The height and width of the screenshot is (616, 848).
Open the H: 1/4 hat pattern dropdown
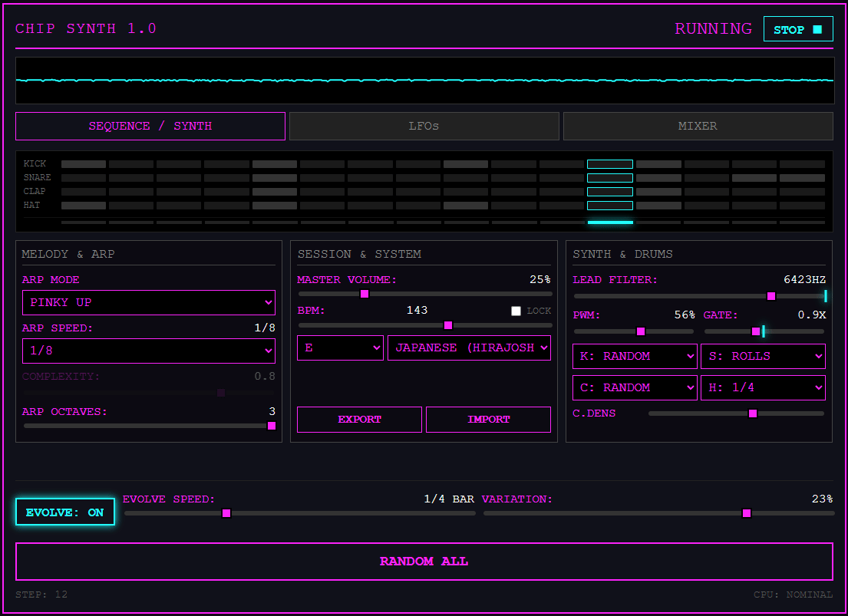point(762,388)
